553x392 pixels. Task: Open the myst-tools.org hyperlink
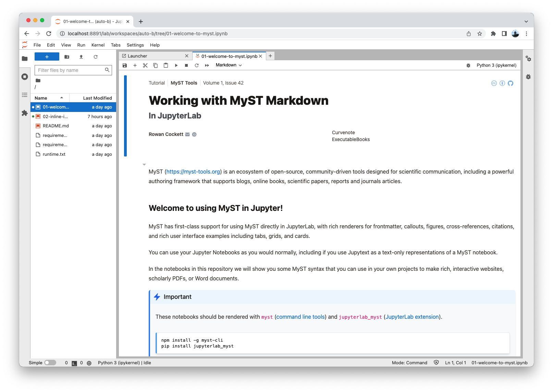(193, 172)
